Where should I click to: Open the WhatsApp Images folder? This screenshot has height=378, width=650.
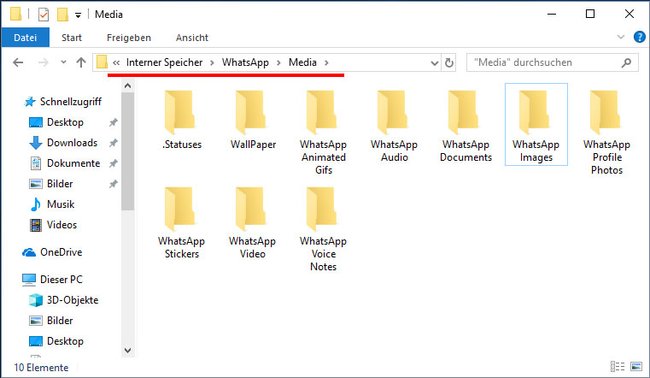click(536, 124)
